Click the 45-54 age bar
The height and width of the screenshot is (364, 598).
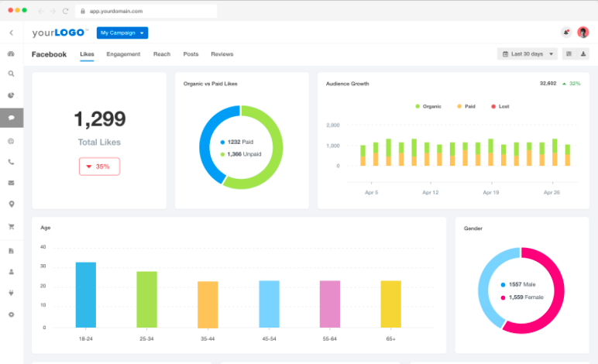click(x=270, y=304)
